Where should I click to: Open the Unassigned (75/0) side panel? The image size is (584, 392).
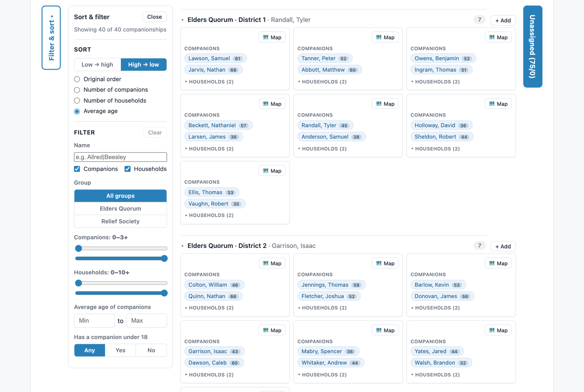coord(533,47)
